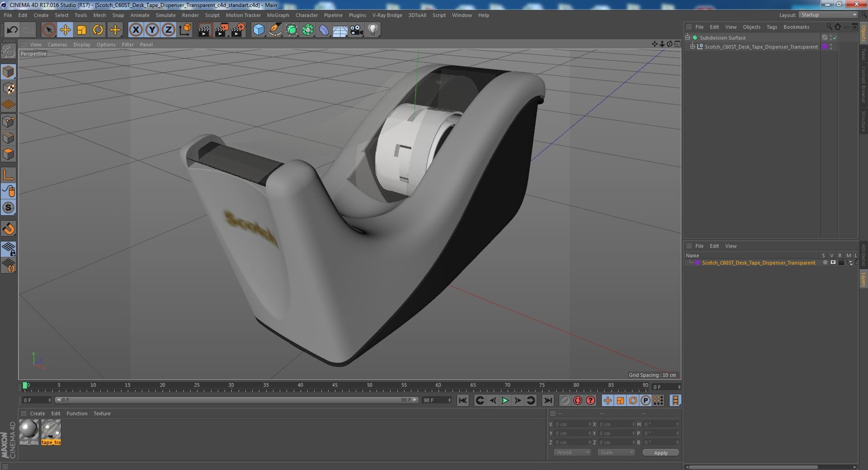
Task: Select the Live Selection tool
Action: tap(49, 30)
